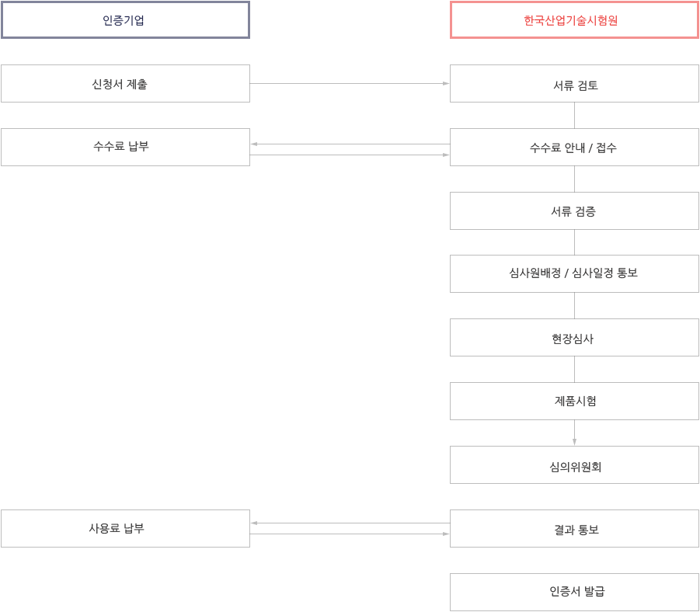Image resolution: width=700 pixels, height=612 pixels.
Task: Click the 한국산업기술시험원 header box
Action: coord(575,20)
